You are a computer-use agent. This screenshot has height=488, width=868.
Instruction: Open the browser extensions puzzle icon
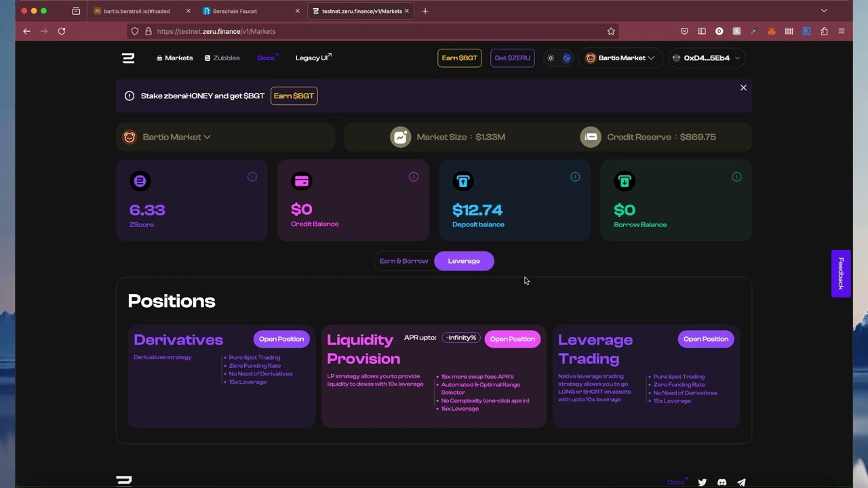824,31
